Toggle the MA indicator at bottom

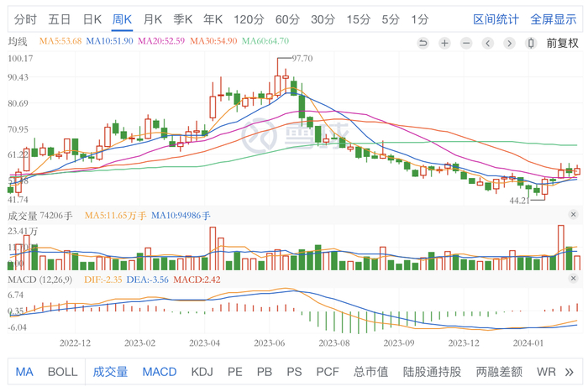coord(24,372)
